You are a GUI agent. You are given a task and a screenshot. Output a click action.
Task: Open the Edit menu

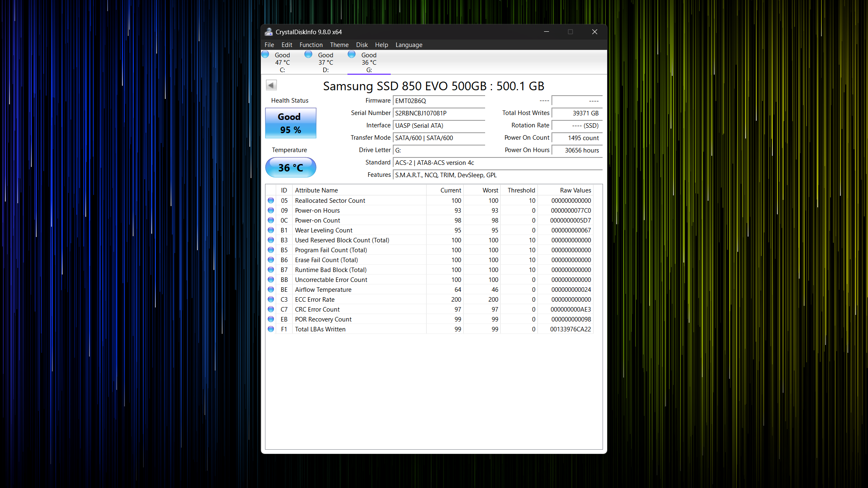tap(287, 45)
